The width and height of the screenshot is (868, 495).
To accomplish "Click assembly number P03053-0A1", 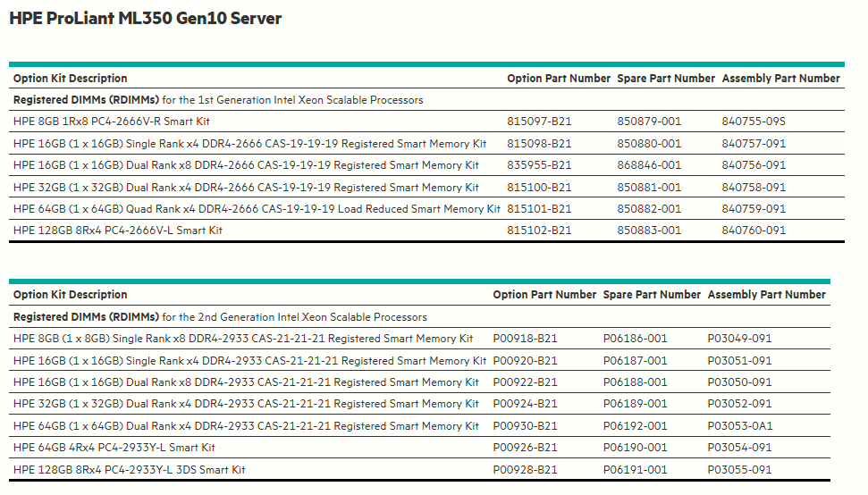I will 740,426.
